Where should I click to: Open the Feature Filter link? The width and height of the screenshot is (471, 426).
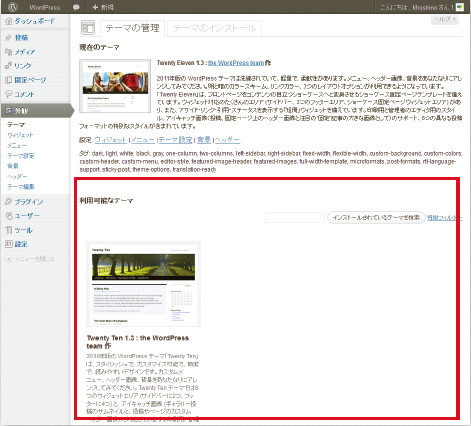pyautogui.click(x=444, y=217)
